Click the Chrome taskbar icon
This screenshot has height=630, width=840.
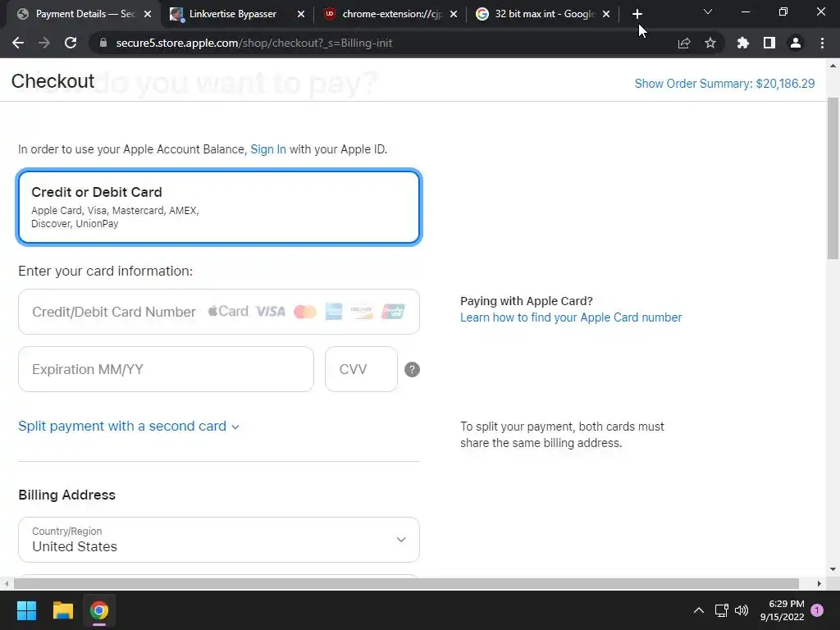coord(99,610)
